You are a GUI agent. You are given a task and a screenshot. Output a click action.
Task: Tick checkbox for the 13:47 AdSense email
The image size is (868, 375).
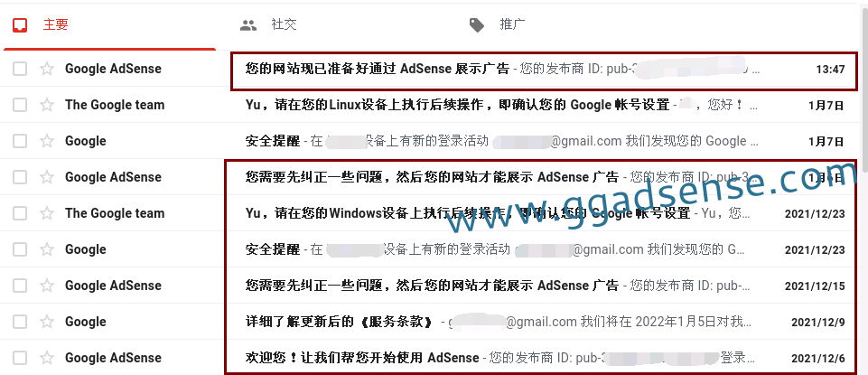click(x=20, y=69)
